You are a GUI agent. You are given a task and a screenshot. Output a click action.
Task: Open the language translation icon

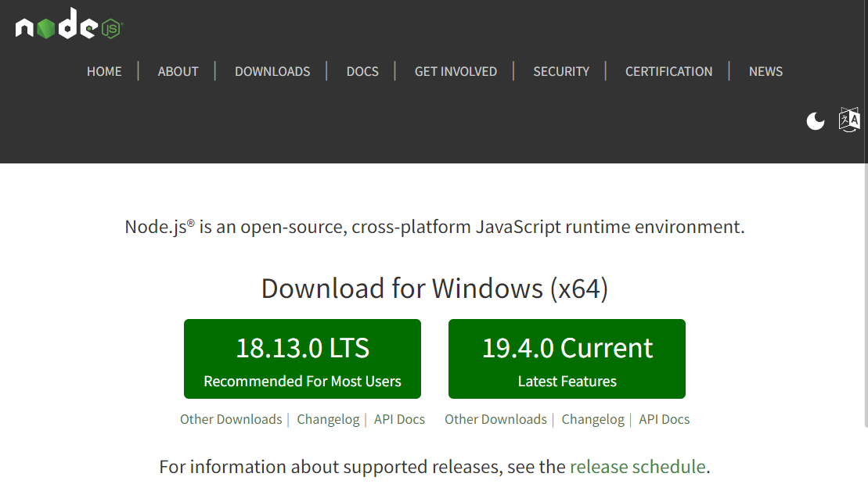point(850,120)
